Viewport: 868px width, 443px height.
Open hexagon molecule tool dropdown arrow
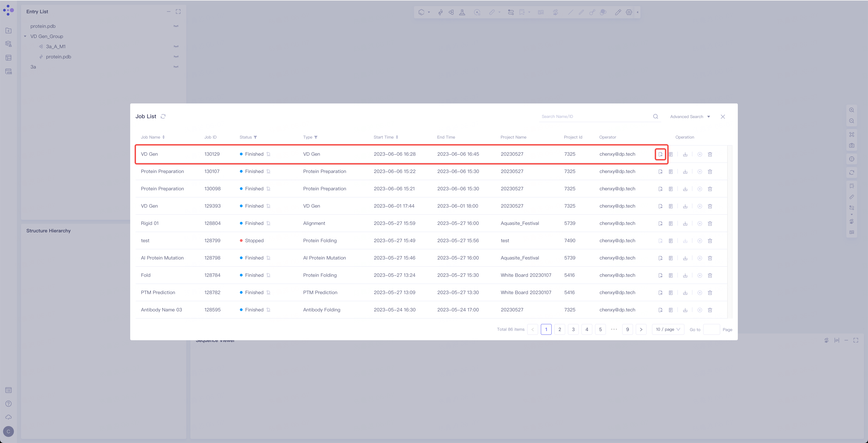tap(429, 12)
